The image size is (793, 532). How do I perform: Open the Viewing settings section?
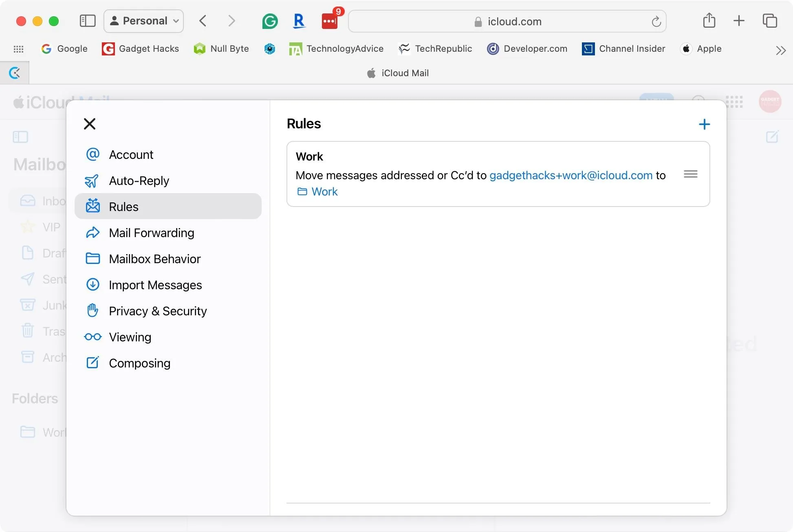coord(168,337)
